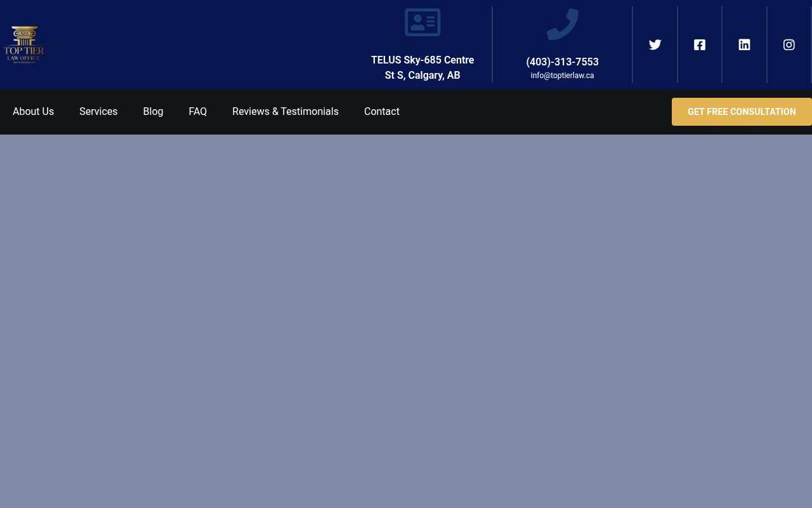This screenshot has width=812, height=508.
Task: Open the About Us menu item
Action: click(33, 112)
